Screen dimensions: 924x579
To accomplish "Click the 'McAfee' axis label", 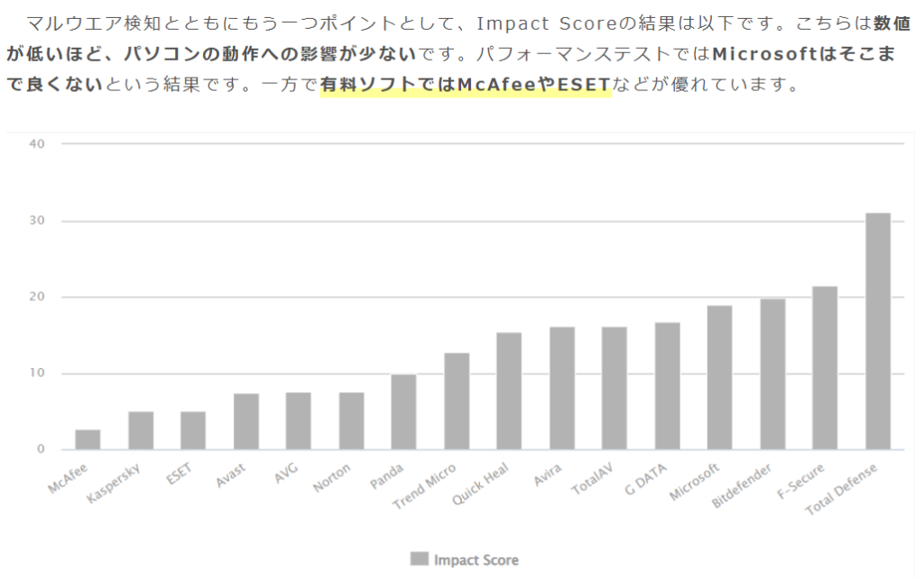I will [x=68, y=478].
